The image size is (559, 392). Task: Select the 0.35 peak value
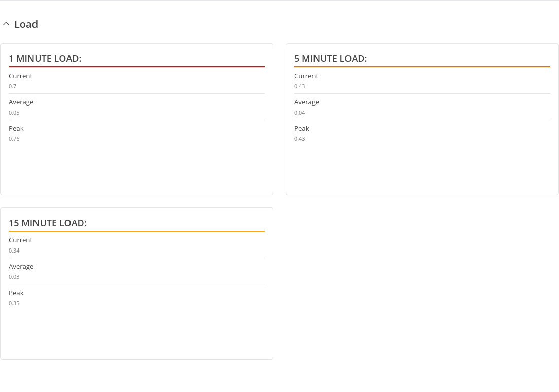click(x=14, y=303)
